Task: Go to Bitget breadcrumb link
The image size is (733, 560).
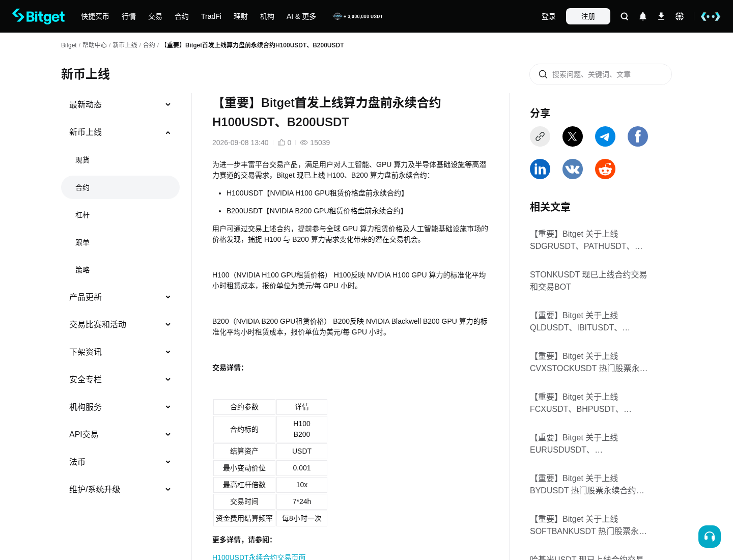Action: (x=69, y=45)
